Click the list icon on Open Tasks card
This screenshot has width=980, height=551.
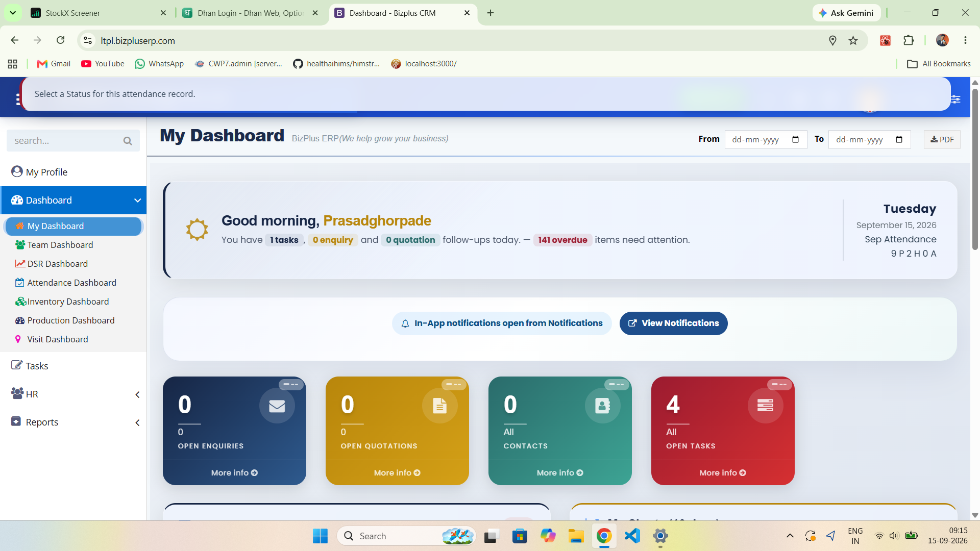pyautogui.click(x=766, y=406)
